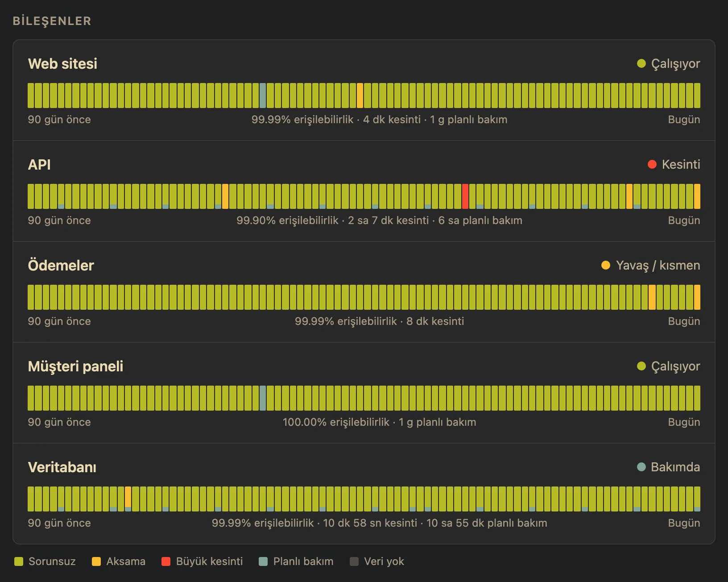Click the Müşteri paneli component title
Viewport: 728px width, 582px height.
click(75, 366)
